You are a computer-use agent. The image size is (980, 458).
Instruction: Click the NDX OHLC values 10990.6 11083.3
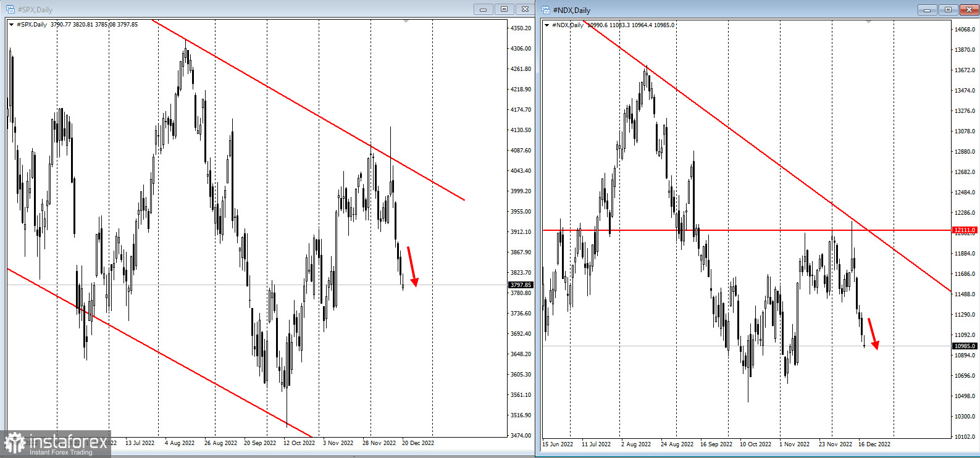[x=609, y=25]
